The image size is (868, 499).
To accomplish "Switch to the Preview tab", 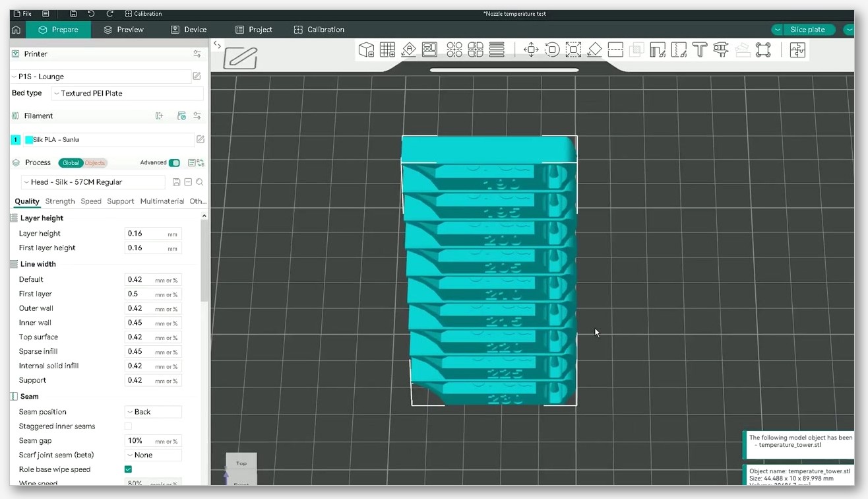I will point(123,30).
